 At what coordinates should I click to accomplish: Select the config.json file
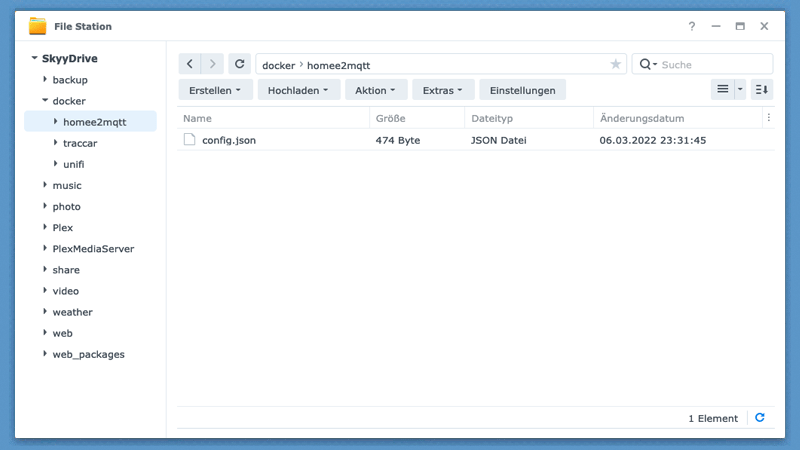point(229,140)
